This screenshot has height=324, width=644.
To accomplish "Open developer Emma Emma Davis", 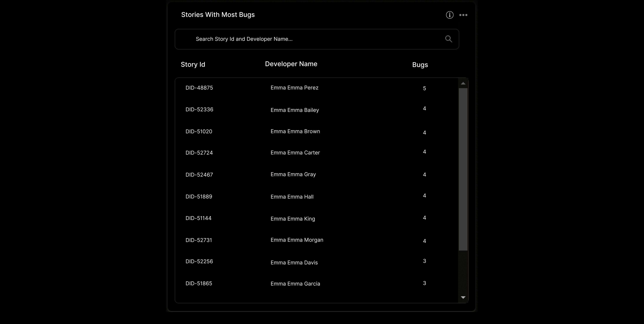I will [294, 262].
